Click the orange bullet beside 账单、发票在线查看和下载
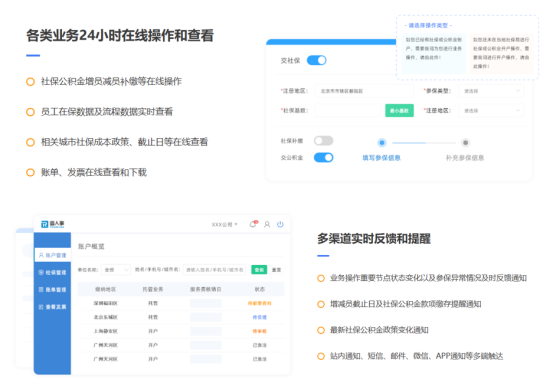The height and width of the screenshot is (387, 554). coord(30,172)
